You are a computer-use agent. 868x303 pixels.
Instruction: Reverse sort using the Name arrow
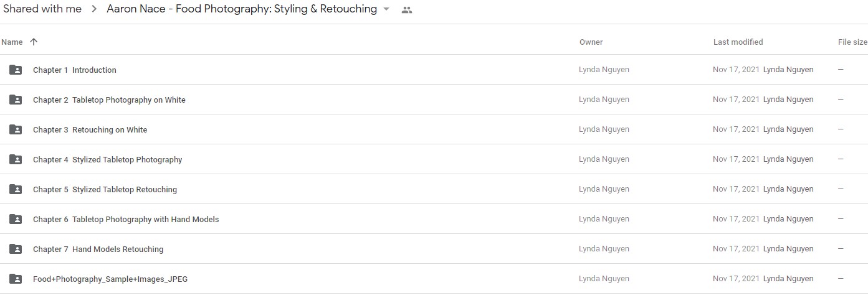[x=34, y=42]
